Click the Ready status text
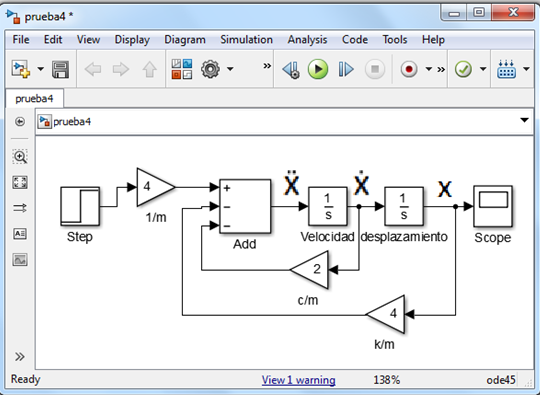This screenshot has width=540, height=395. [x=25, y=379]
